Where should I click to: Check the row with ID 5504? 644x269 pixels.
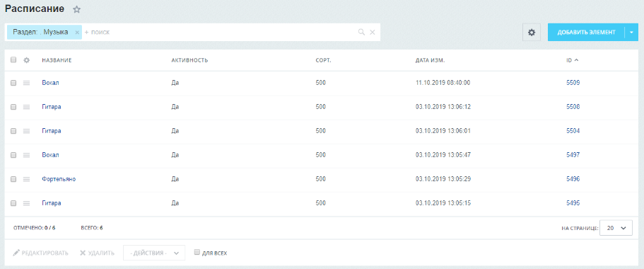[x=13, y=131]
